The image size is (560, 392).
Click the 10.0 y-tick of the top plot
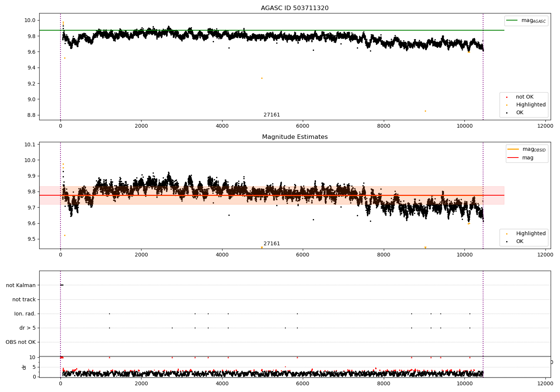(x=30, y=20)
